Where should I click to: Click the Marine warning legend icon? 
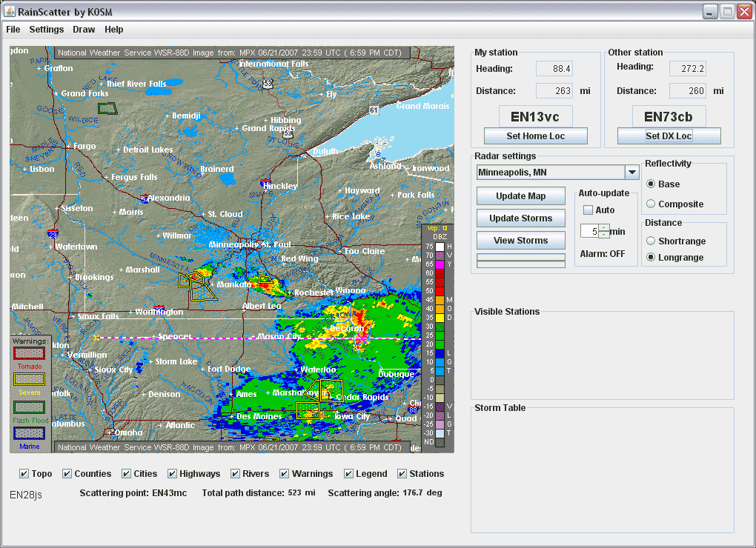pos(30,433)
